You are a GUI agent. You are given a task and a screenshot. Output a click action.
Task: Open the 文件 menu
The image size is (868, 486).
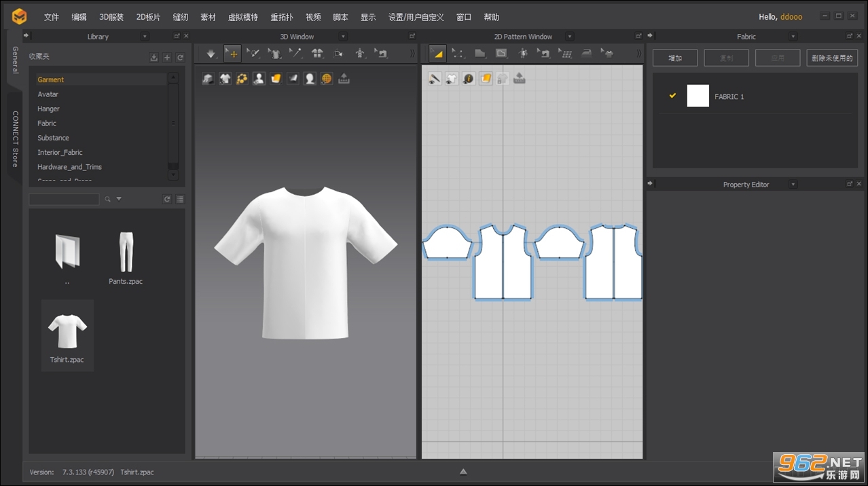click(52, 18)
